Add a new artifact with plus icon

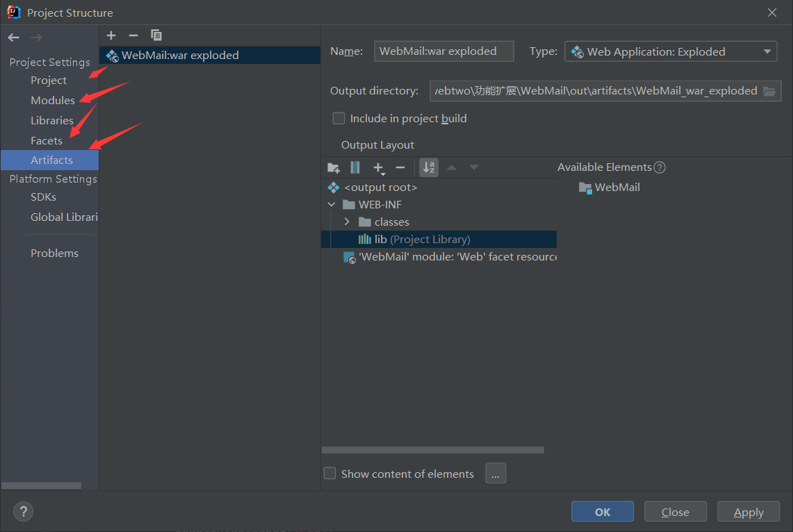pyautogui.click(x=111, y=35)
